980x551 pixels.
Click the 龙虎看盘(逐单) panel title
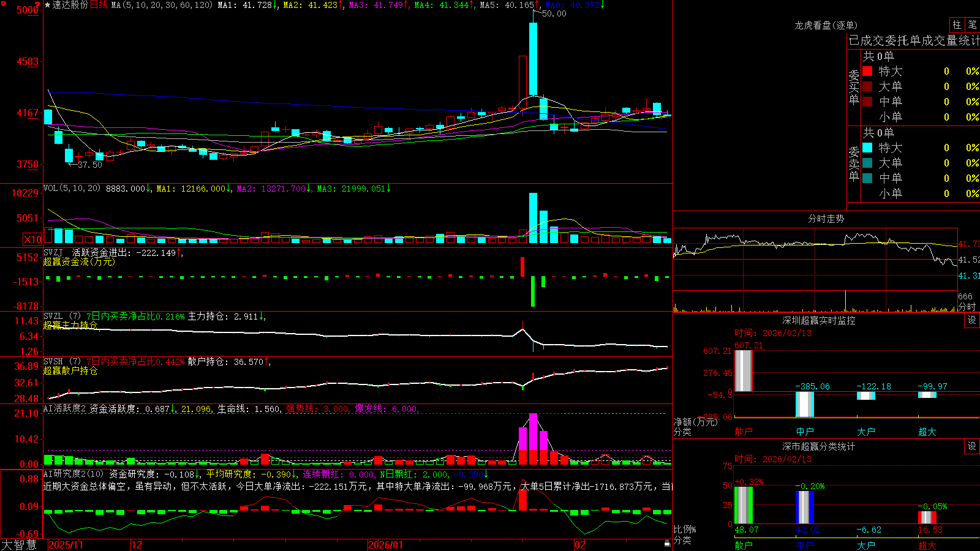click(x=826, y=25)
